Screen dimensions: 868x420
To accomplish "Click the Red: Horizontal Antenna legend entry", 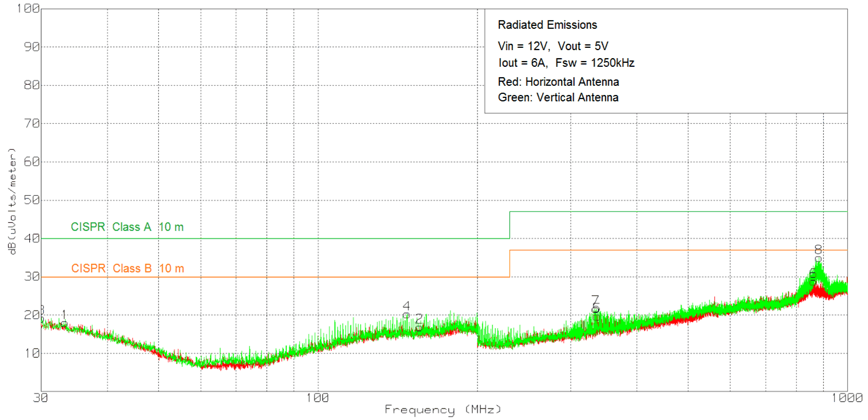I will pyautogui.click(x=558, y=82).
